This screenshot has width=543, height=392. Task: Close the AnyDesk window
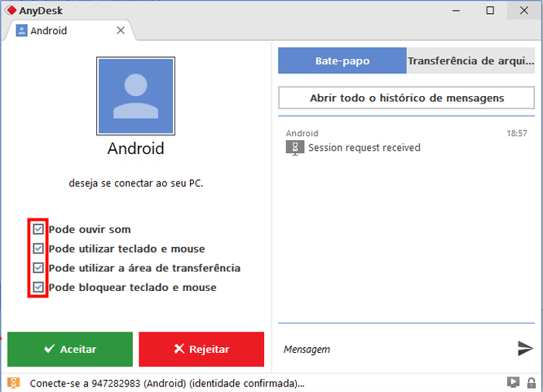(x=524, y=11)
